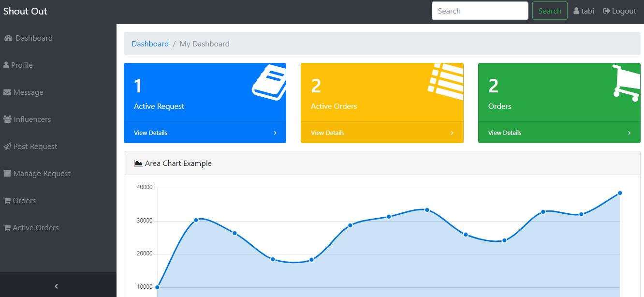Expand Active Request card via right chevron
The width and height of the screenshot is (644, 297).
click(x=275, y=133)
